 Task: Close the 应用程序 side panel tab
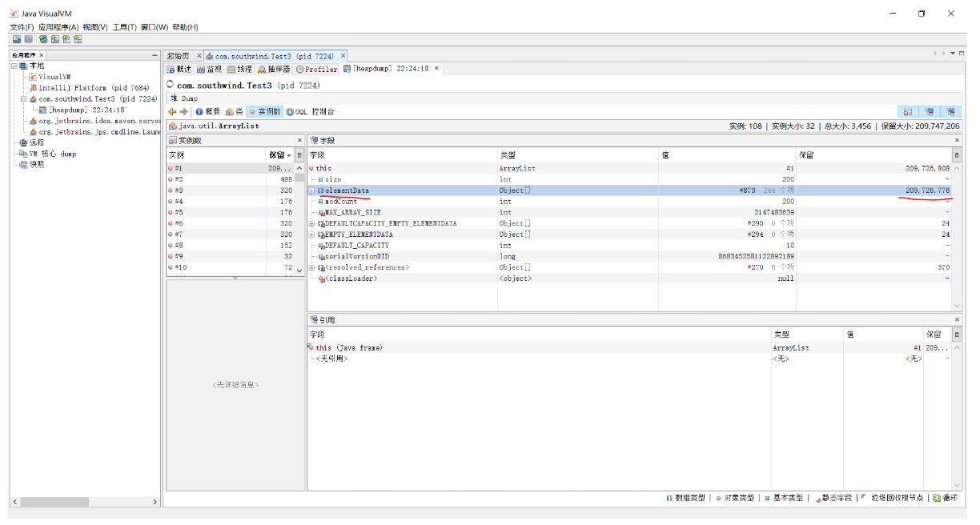(42, 55)
